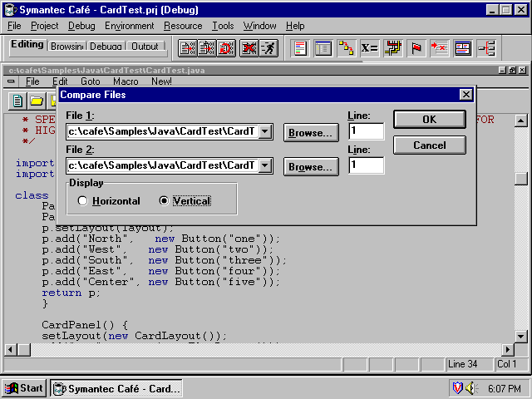Click the Stop build red-X icon
Image resolution: width=532 pixels, height=399 pixels.
coord(249,48)
